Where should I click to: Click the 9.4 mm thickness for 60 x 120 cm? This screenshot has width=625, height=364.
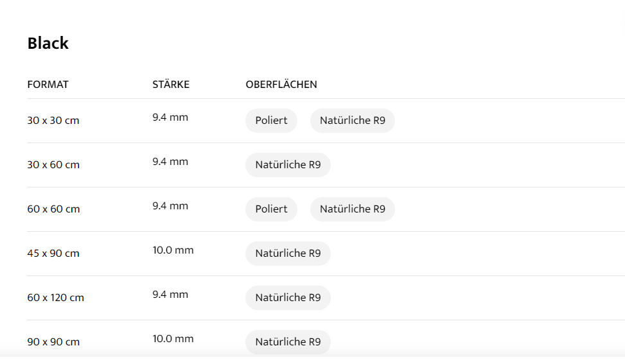tap(170, 295)
